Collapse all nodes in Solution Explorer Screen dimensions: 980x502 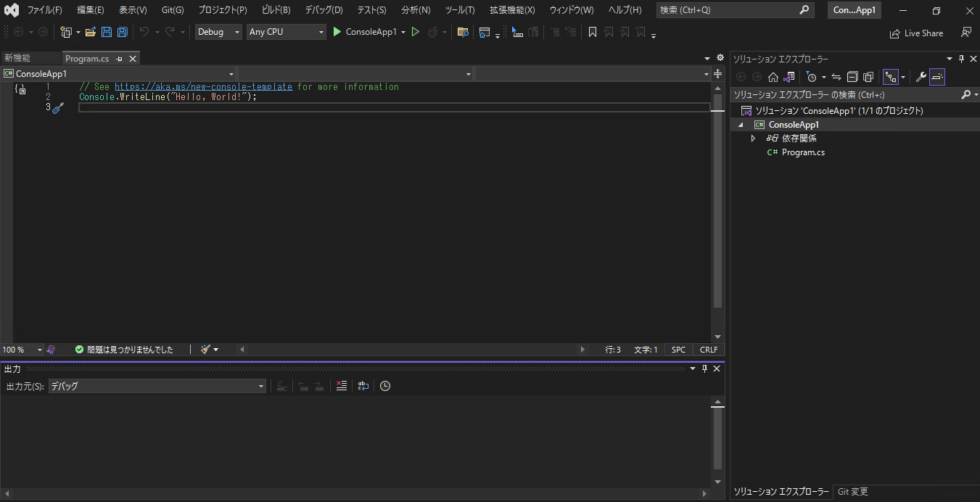pyautogui.click(x=852, y=77)
